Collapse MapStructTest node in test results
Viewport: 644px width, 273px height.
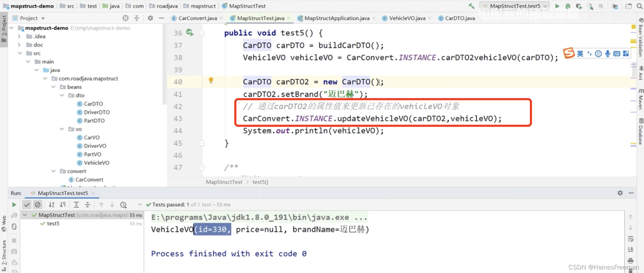click(x=25, y=215)
